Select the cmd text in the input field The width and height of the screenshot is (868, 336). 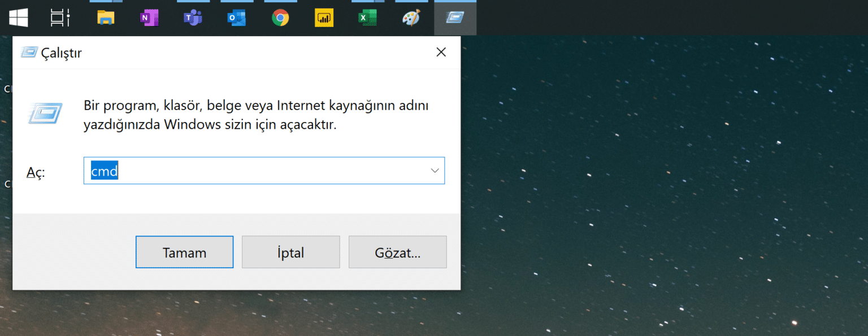[x=105, y=171]
